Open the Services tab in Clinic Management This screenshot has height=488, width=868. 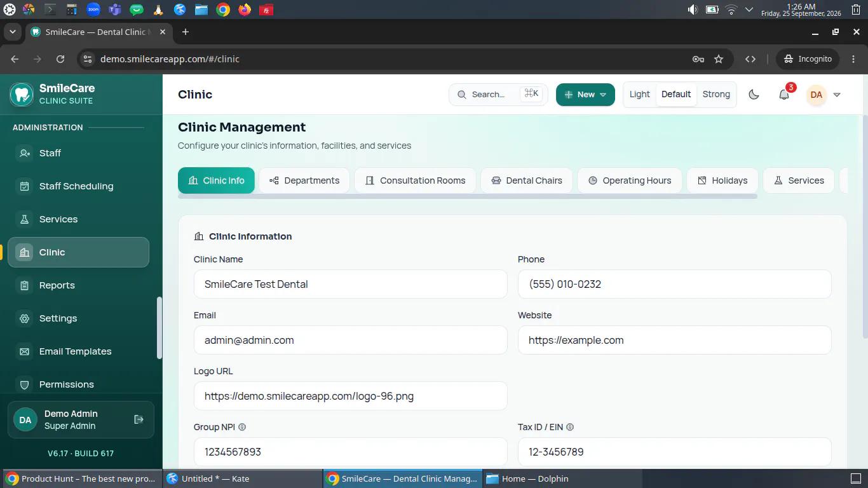pos(799,180)
